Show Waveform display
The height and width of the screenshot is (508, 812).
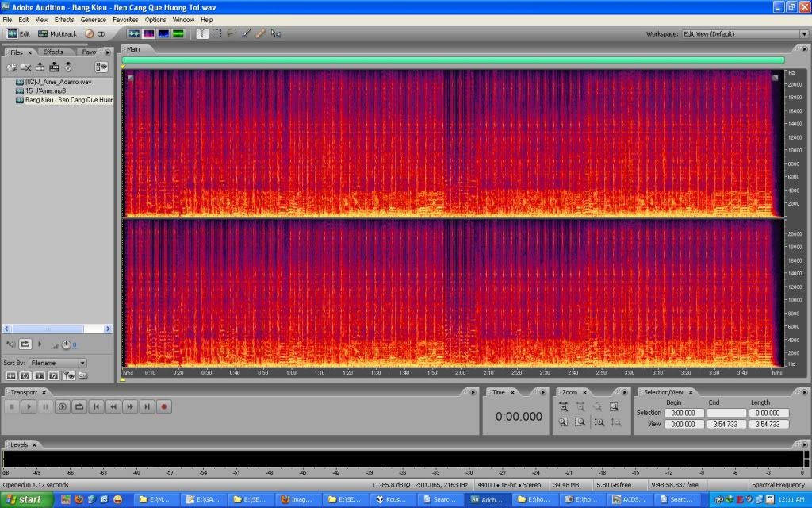point(133,33)
